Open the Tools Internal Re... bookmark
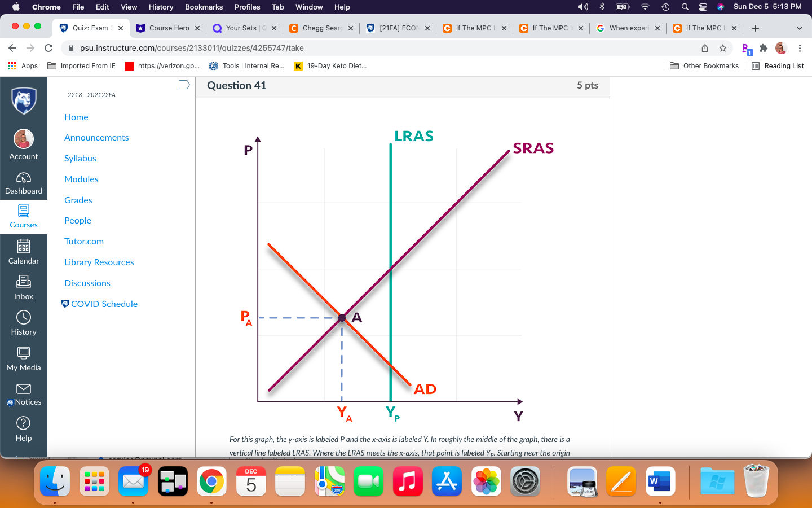Screen dimensions: 812x508 (247, 66)
